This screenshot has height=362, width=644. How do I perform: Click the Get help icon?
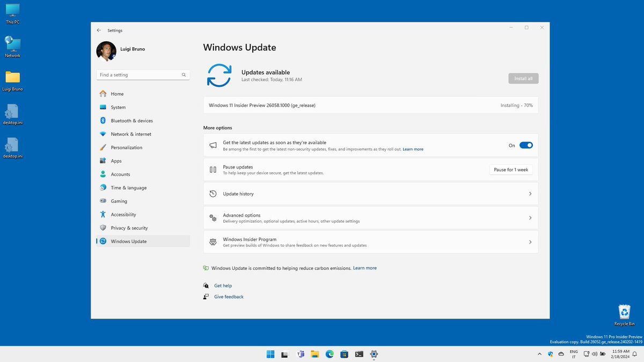pos(206,286)
